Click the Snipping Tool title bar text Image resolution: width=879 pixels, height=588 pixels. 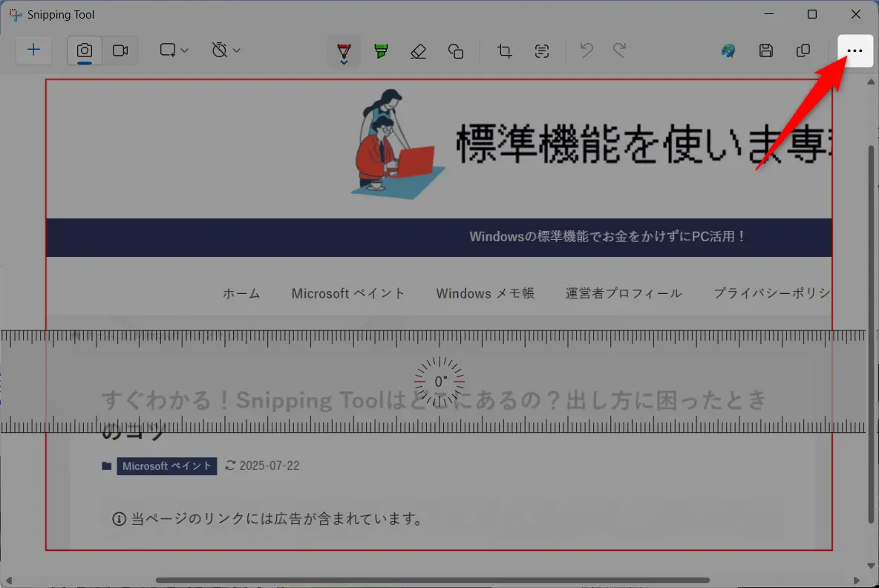(61, 15)
